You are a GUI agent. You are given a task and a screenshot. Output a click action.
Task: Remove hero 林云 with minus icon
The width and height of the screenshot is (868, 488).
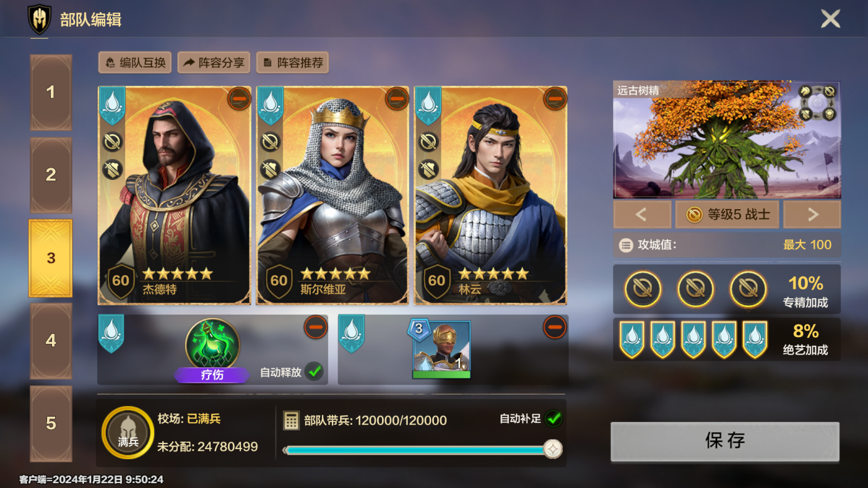tap(554, 99)
